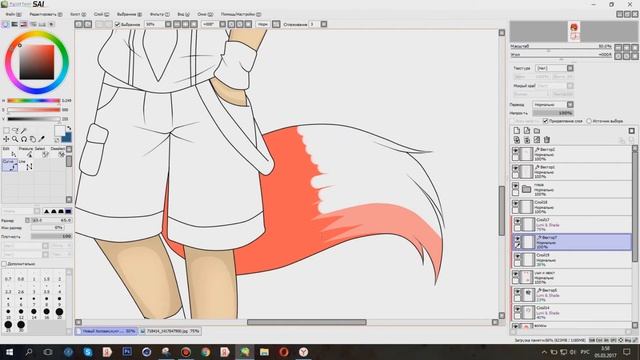Viewport: 640px width, 360px height.
Task: Click the Норм view button
Action: click(262, 24)
